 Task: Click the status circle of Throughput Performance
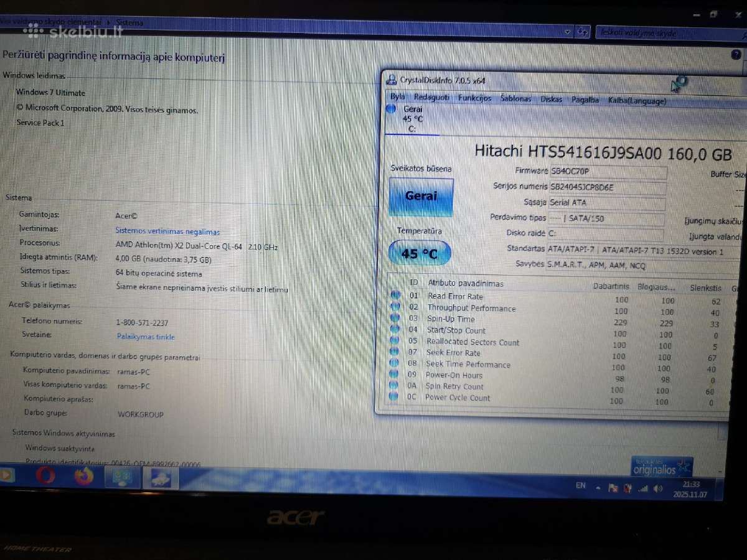[395, 306]
